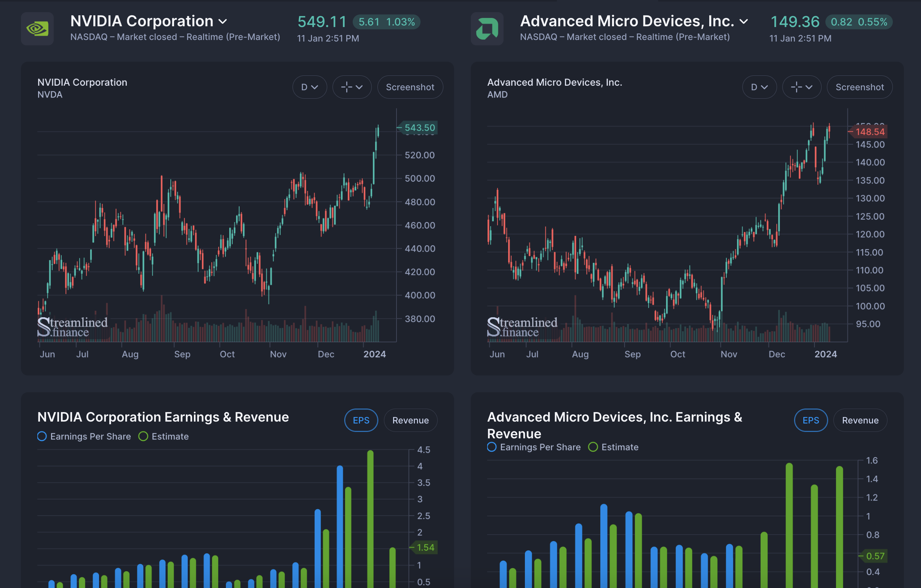The height and width of the screenshot is (588, 921).
Task: Click the 543.50 price tag on the NVDA chart
Action: (419, 128)
